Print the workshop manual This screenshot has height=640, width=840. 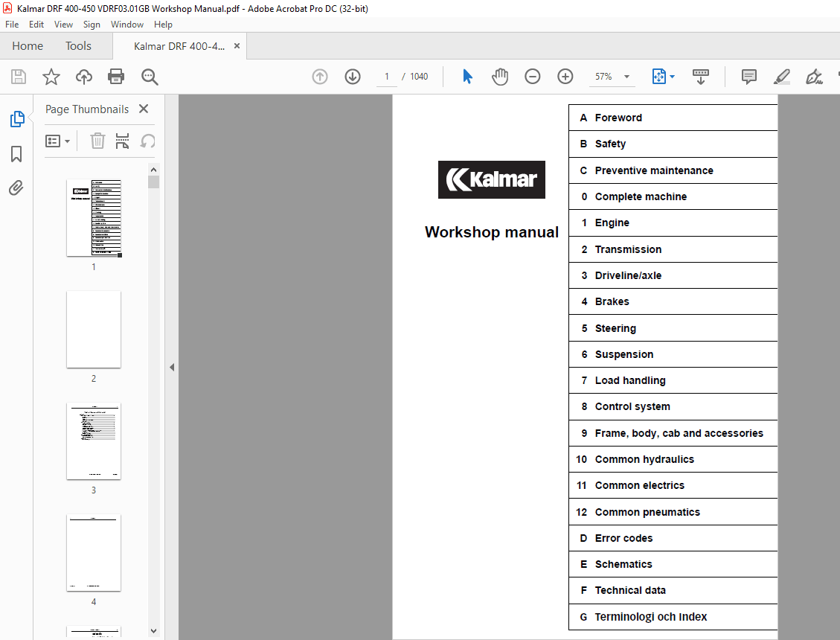(116, 77)
